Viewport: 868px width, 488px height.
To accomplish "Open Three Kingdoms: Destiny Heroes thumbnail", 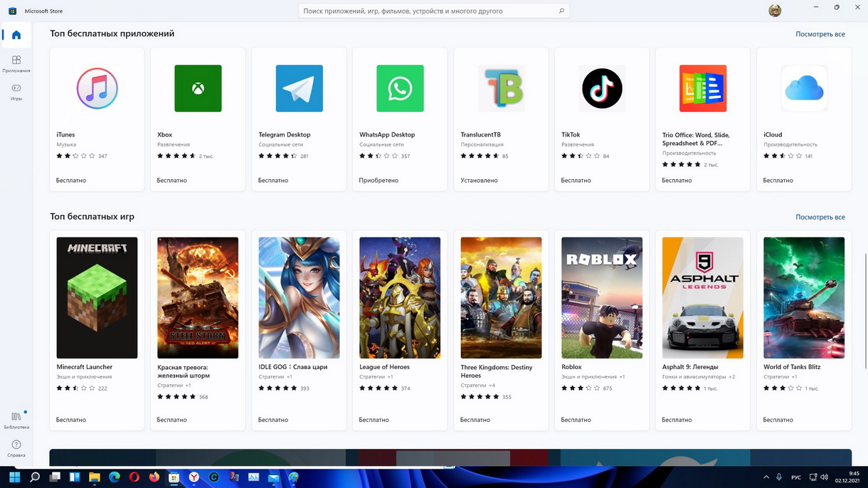I will coord(501,298).
